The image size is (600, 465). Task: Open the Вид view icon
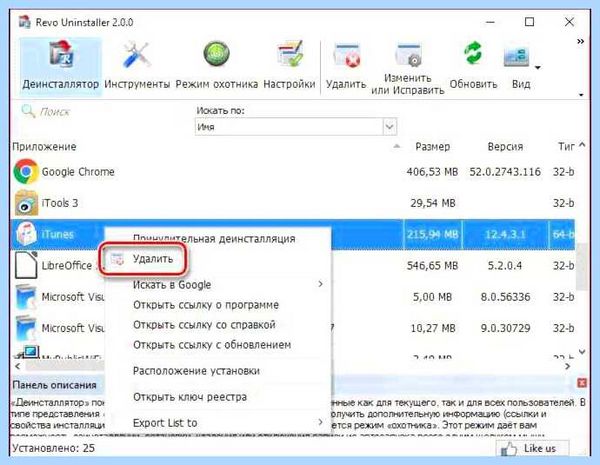click(517, 57)
